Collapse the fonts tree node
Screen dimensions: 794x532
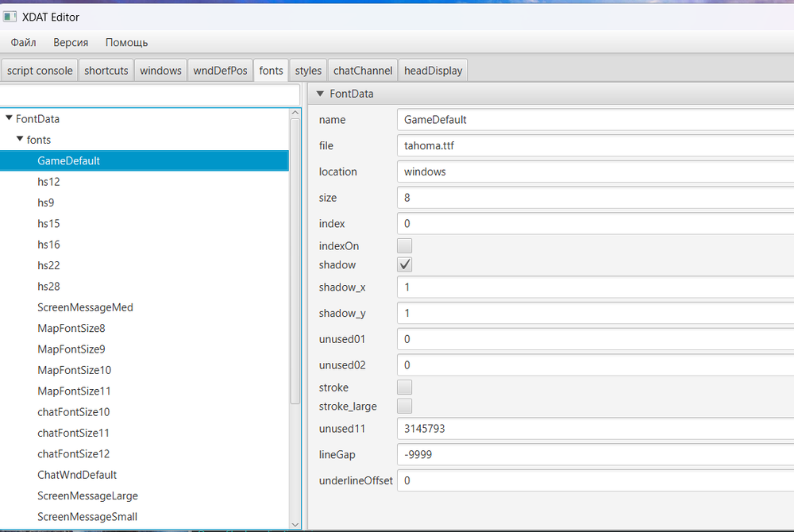[20, 140]
